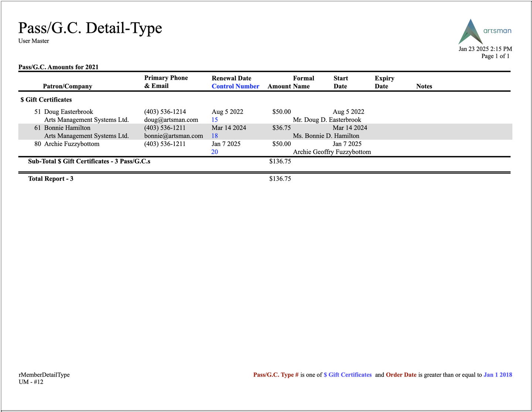Open control number 20 link

point(215,152)
